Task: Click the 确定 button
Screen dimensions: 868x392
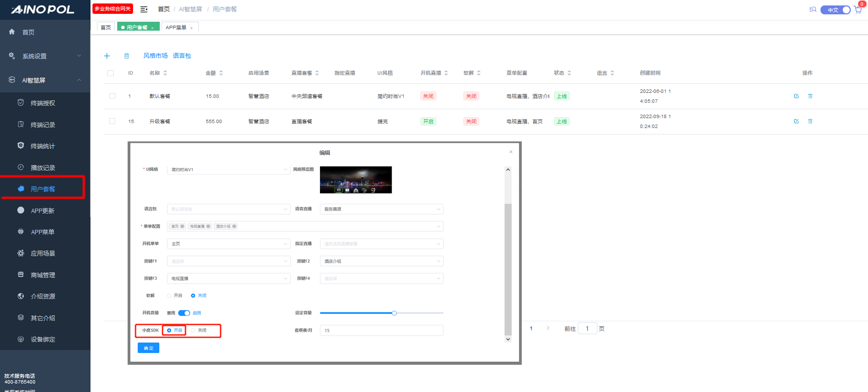Action: (148, 348)
